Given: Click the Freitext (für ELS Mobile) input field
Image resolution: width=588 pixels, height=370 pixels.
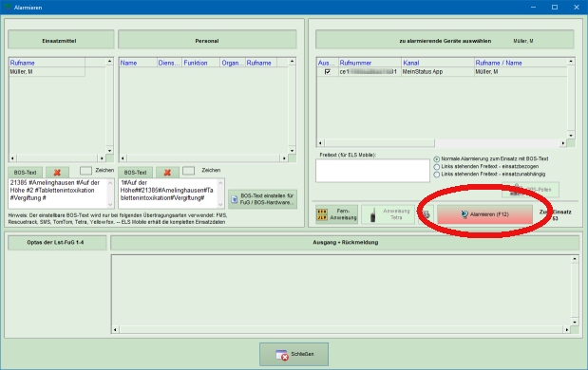Looking at the screenshot, I should 372,171.
